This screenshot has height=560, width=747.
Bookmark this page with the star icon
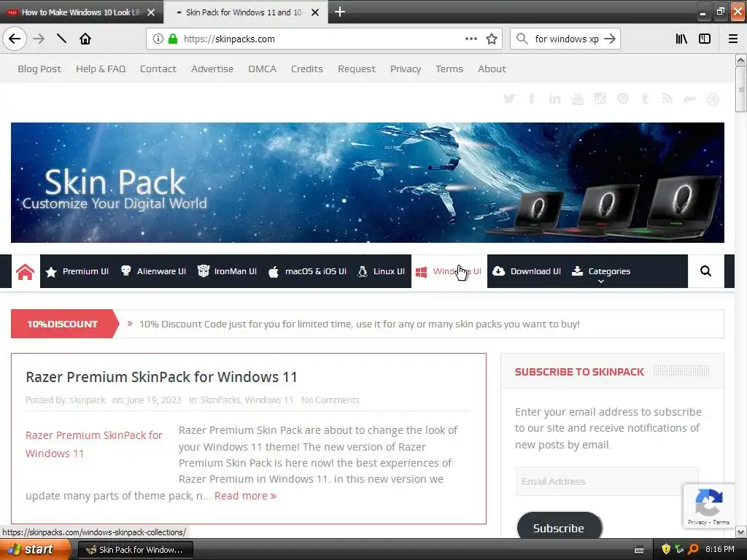click(492, 39)
